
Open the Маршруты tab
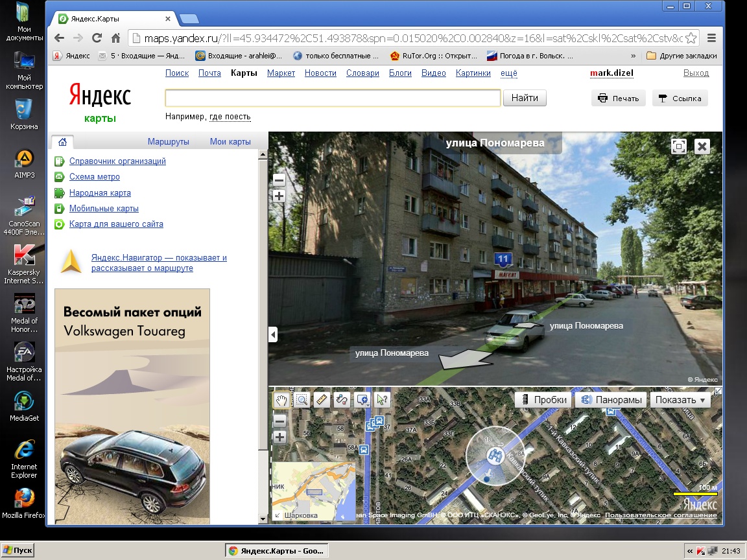coord(168,141)
